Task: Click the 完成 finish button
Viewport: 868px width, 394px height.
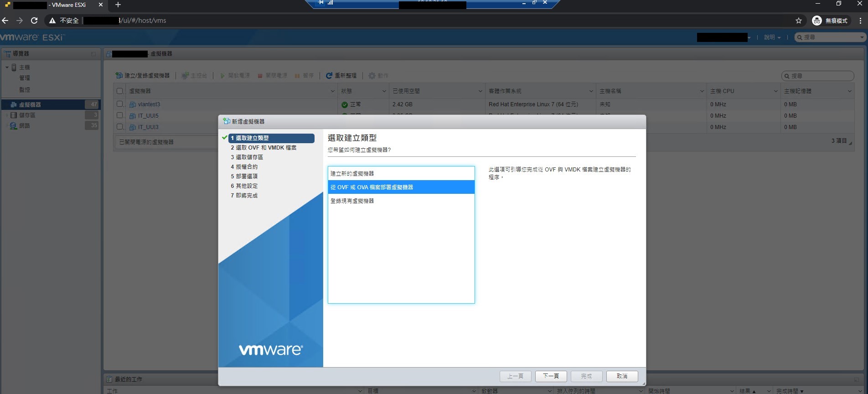Action: pos(586,376)
